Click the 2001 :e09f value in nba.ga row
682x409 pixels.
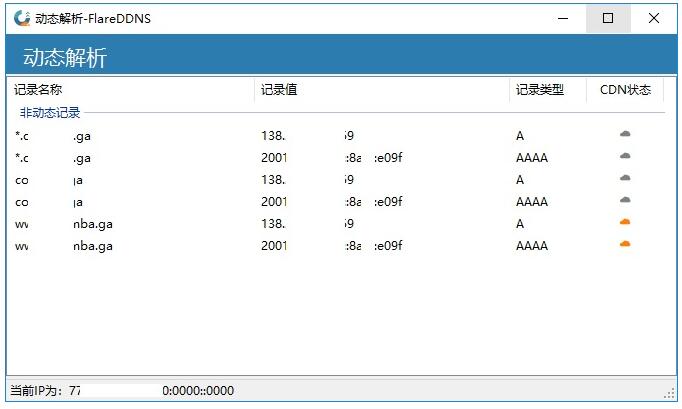click(331, 245)
